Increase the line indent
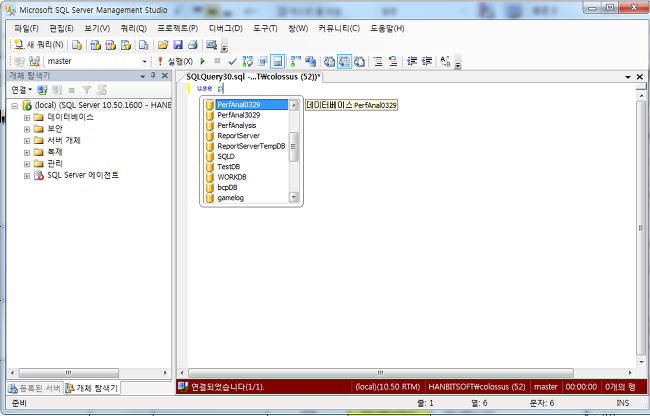The height and width of the screenshot is (416, 650). [x=427, y=61]
